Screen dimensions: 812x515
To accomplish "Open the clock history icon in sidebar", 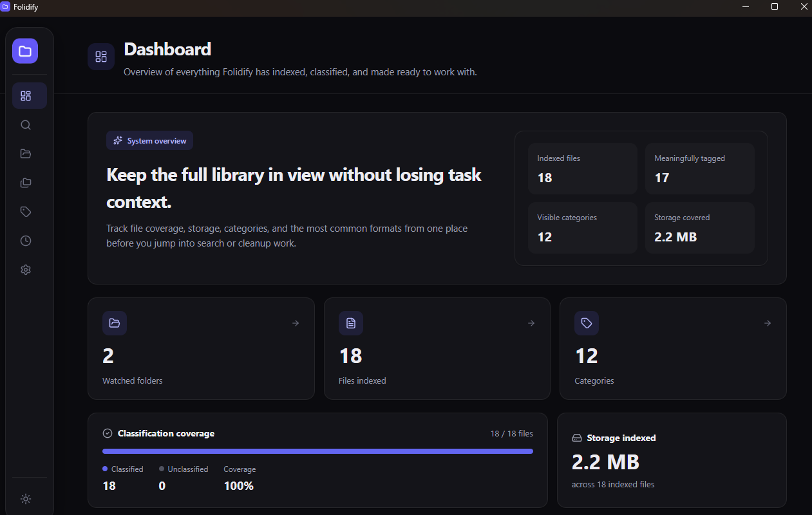I will (26, 241).
